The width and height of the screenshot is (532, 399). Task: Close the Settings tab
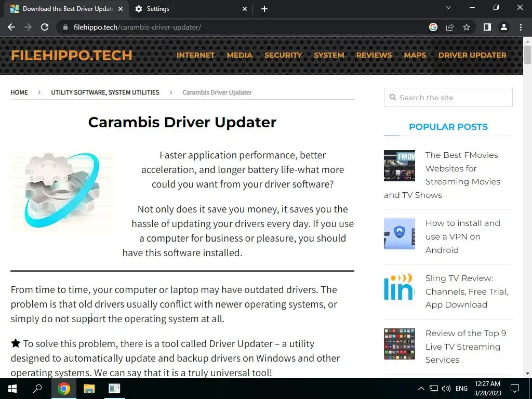coord(245,9)
